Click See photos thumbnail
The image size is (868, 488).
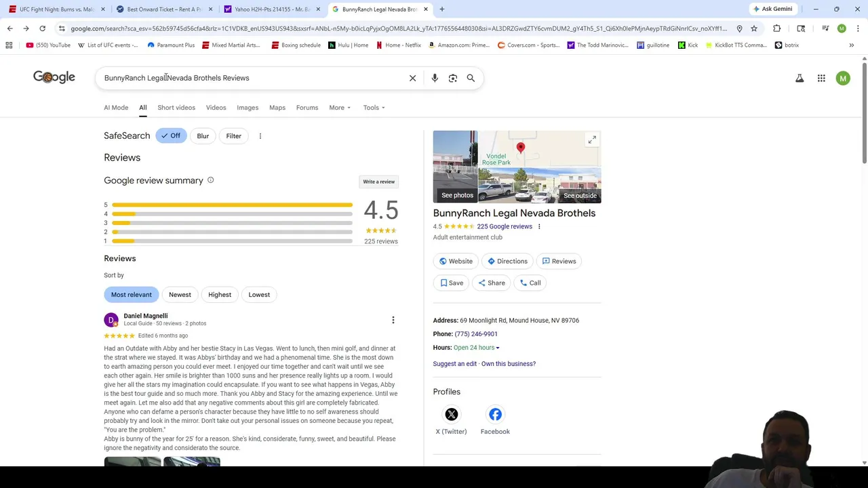pos(455,167)
